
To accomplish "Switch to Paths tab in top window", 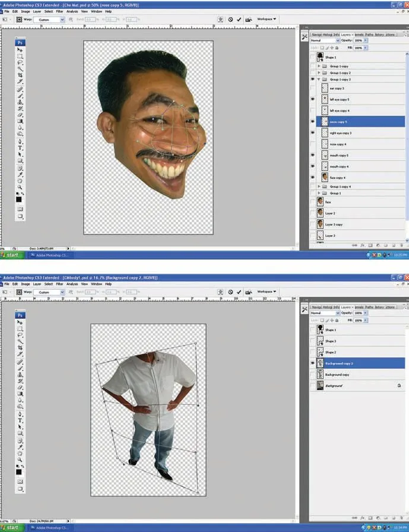I will click(x=369, y=34).
